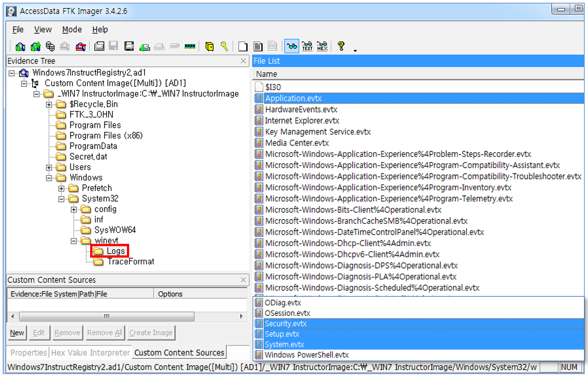Image resolution: width=588 pixels, height=376 pixels.
Task: Click Obtain Protected Files safe icon
Action: [x=210, y=47]
